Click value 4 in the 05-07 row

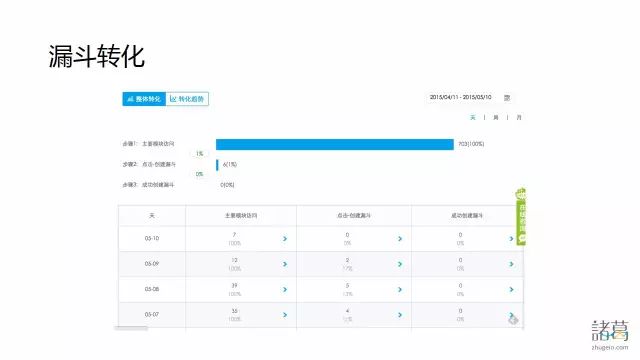click(x=347, y=311)
